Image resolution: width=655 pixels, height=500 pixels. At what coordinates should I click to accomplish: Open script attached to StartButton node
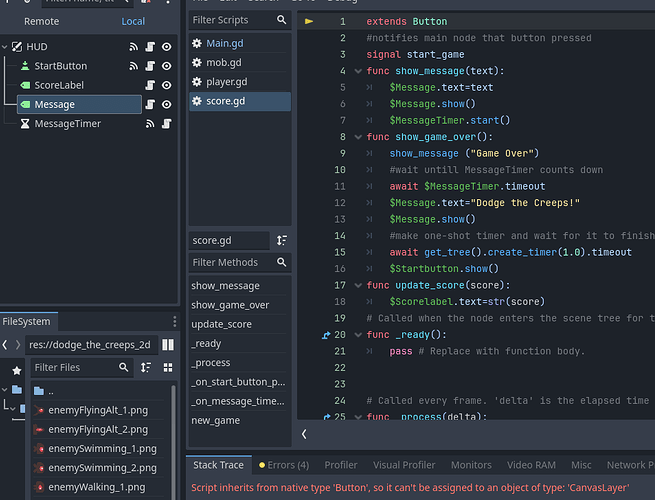click(x=150, y=66)
